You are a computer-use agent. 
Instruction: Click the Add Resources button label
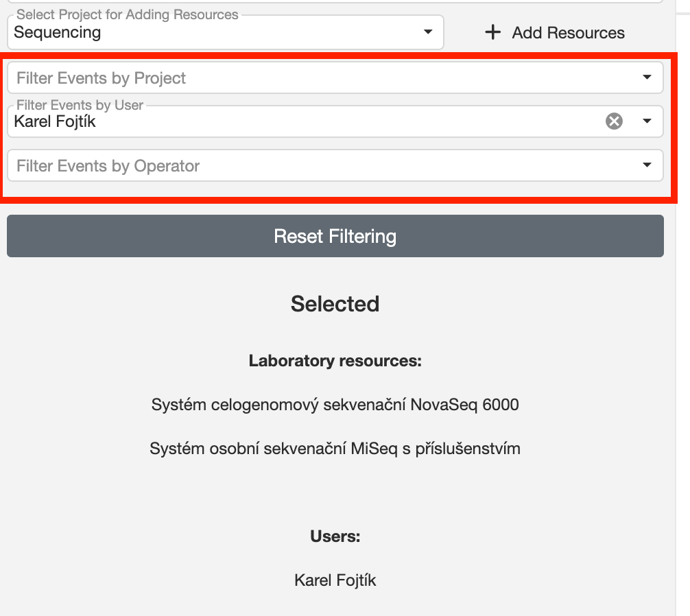point(568,33)
